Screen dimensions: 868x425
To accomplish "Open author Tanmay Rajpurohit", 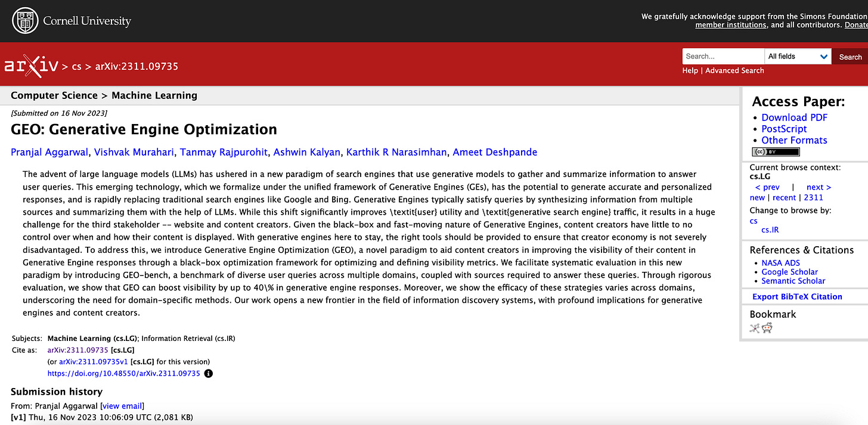I will (x=224, y=152).
